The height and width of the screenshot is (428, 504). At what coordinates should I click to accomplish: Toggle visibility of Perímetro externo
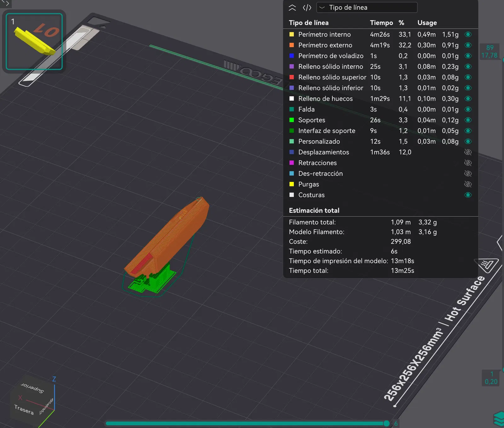[x=468, y=45]
